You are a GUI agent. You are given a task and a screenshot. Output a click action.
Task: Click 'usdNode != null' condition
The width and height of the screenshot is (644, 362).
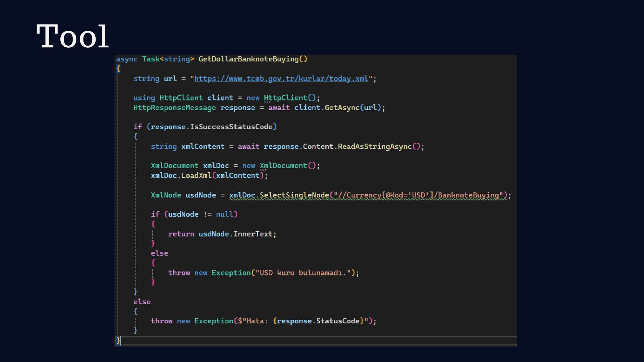(x=201, y=214)
